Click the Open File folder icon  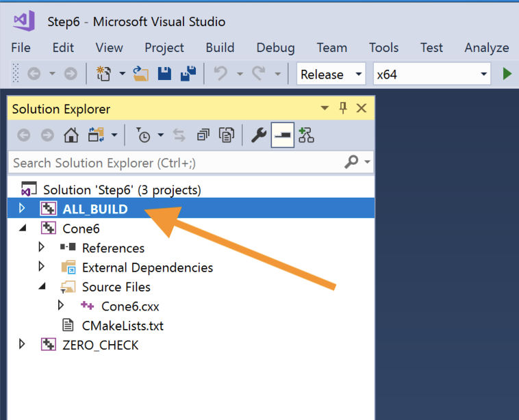point(141,74)
